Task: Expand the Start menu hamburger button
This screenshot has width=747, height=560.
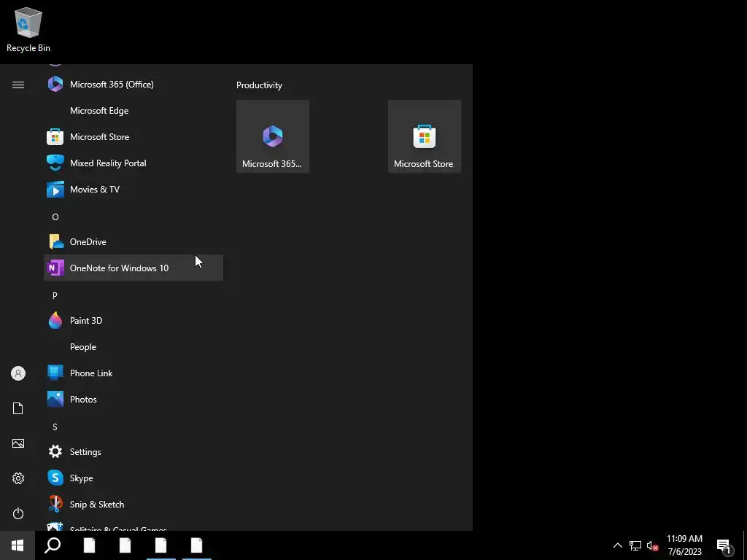Action: click(x=18, y=85)
